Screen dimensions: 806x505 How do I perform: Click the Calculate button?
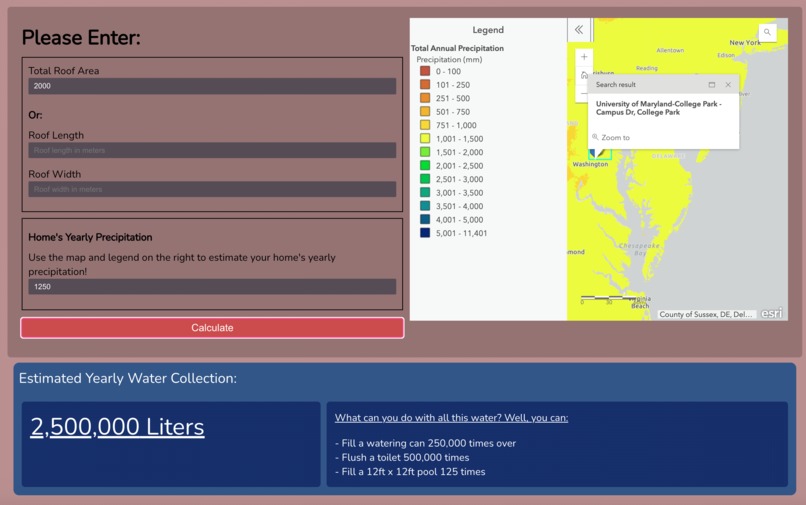coord(212,328)
